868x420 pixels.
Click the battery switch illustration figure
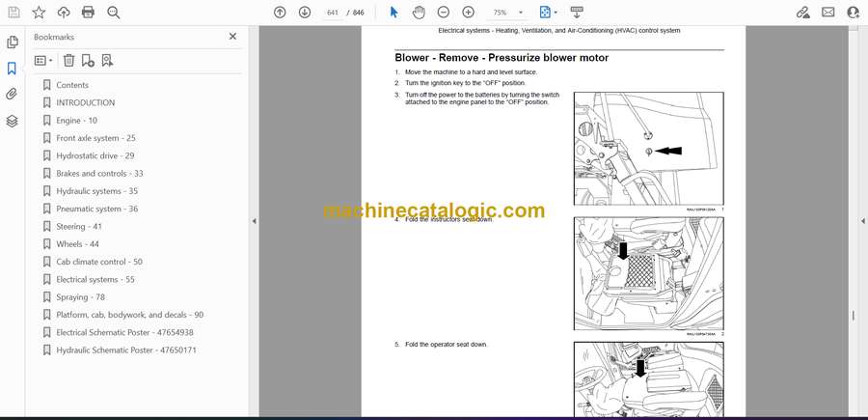coord(649,149)
